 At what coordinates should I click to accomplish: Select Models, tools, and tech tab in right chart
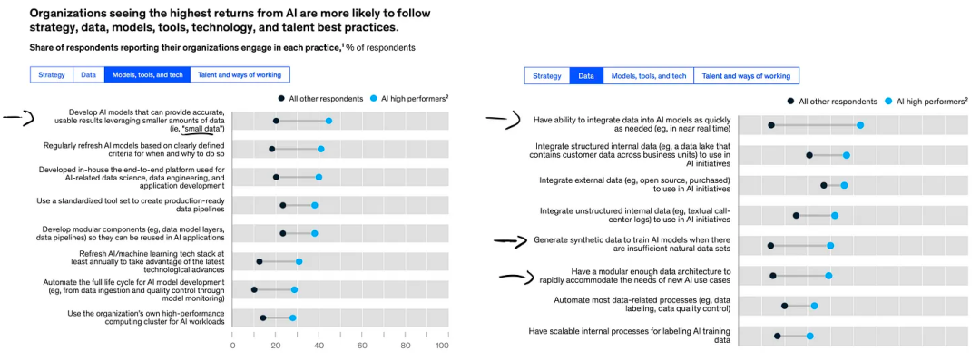click(649, 76)
